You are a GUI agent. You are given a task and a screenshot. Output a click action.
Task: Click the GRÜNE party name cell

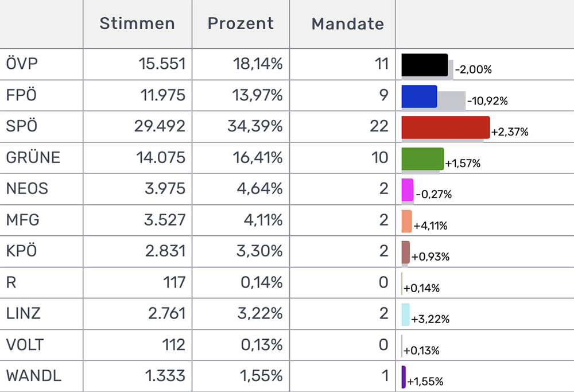pyautogui.click(x=33, y=157)
